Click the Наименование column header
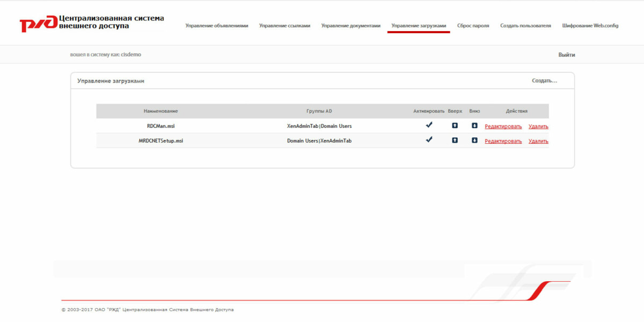The height and width of the screenshot is (322, 644). [x=161, y=111]
